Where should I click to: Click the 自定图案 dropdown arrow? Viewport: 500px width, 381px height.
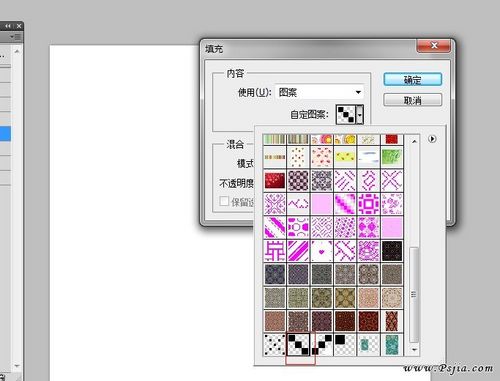(x=360, y=115)
